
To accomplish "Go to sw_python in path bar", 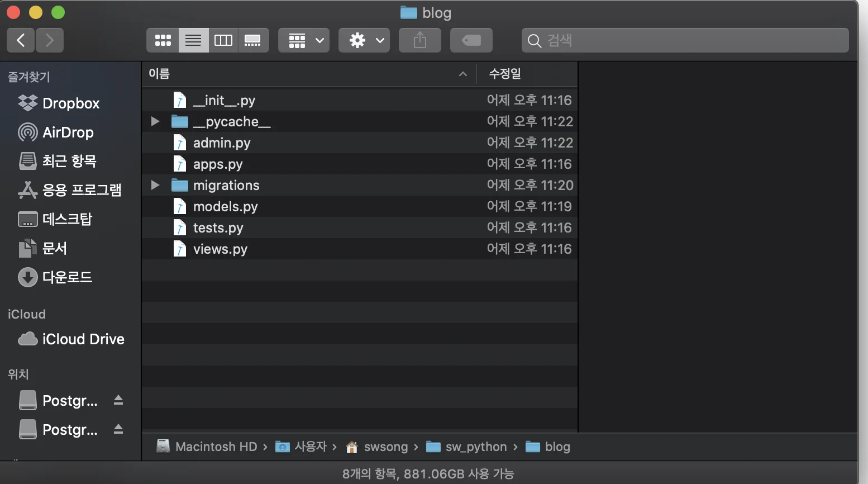I will click(x=475, y=447).
